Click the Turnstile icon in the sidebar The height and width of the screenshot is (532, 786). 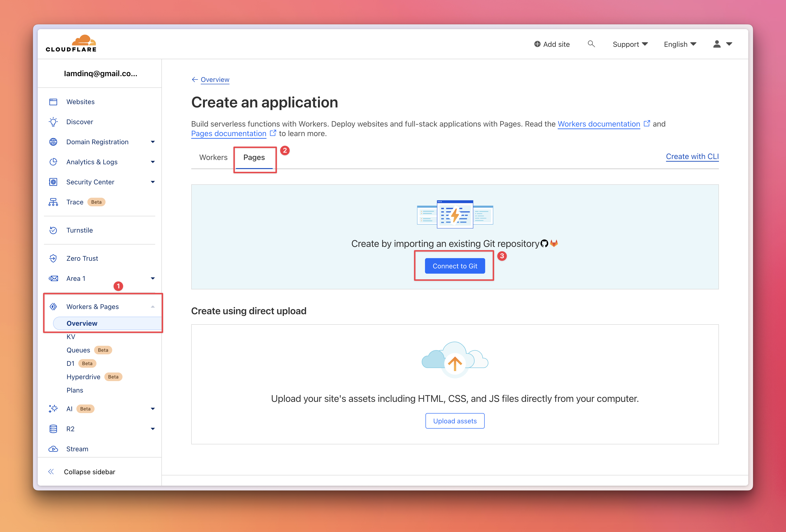53,230
